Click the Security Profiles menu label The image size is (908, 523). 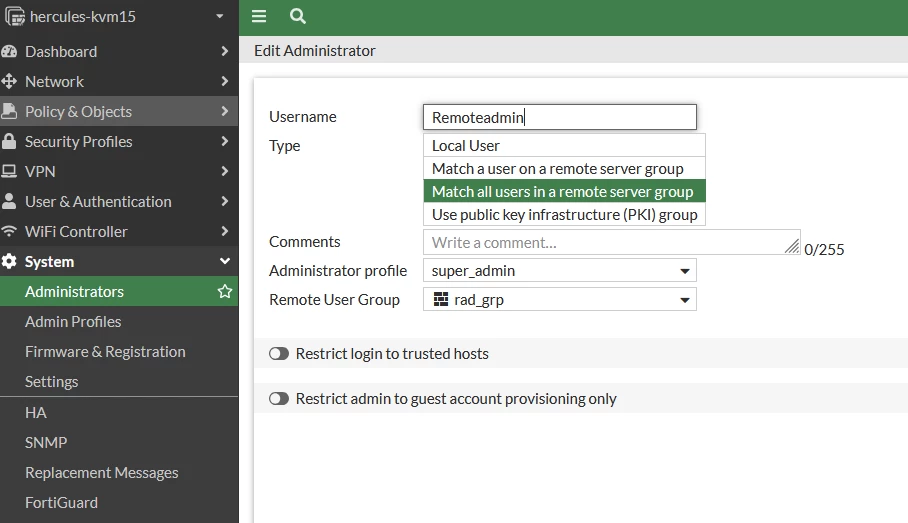click(79, 141)
